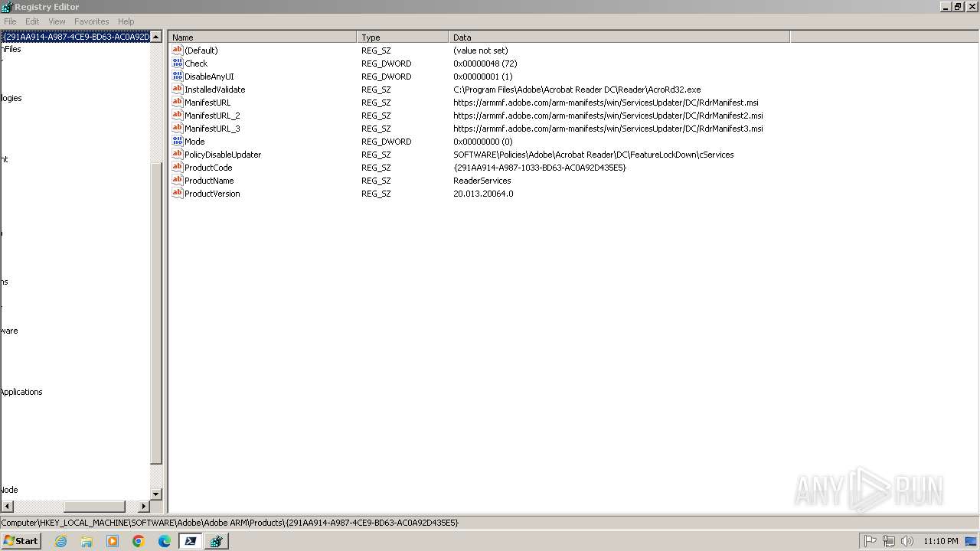
Task: Click the PolicyDisableUpdater string icon
Action: click(178, 155)
